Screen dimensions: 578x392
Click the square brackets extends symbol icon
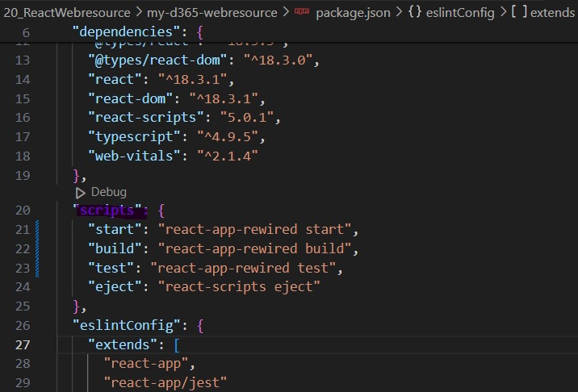click(515, 13)
